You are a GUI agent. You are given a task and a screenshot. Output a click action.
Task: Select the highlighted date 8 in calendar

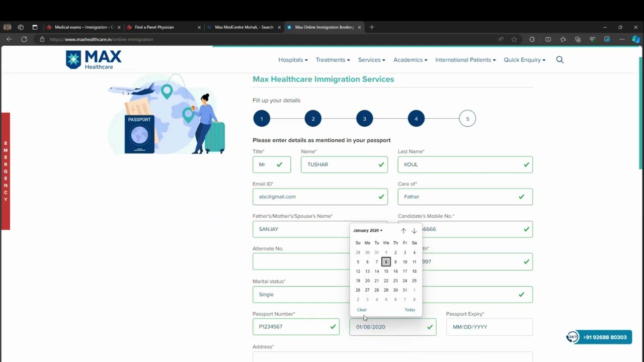pos(386,262)
